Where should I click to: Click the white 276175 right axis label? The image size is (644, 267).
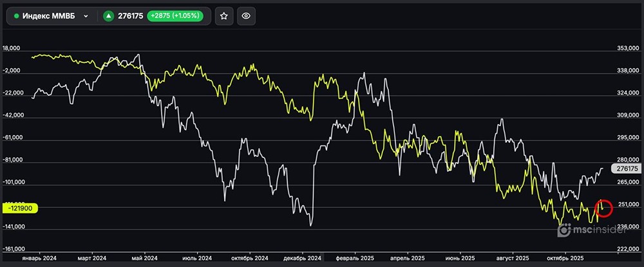[626, 169]
